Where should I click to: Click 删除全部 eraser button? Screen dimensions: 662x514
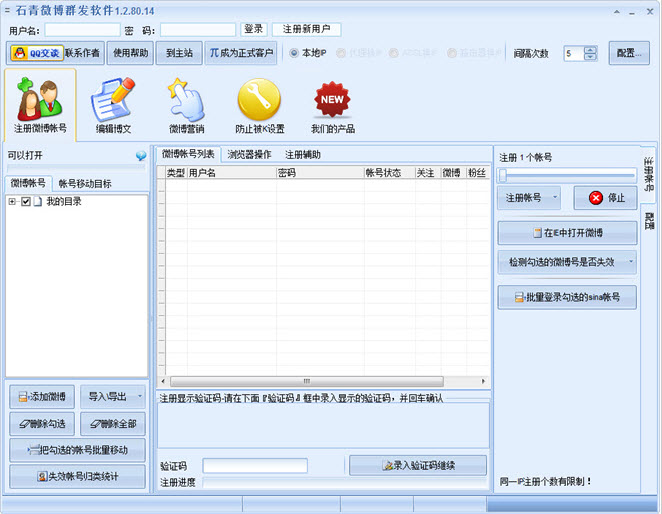tap(113, 424)
